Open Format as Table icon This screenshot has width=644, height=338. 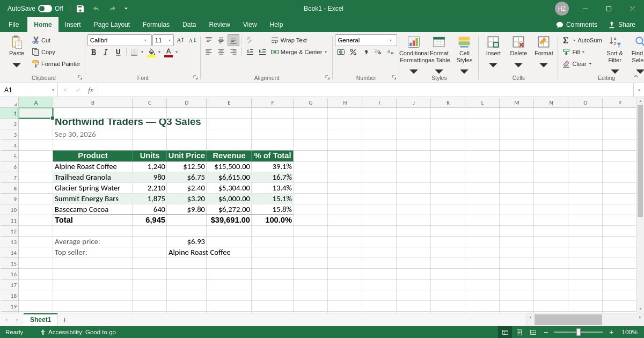439,42
